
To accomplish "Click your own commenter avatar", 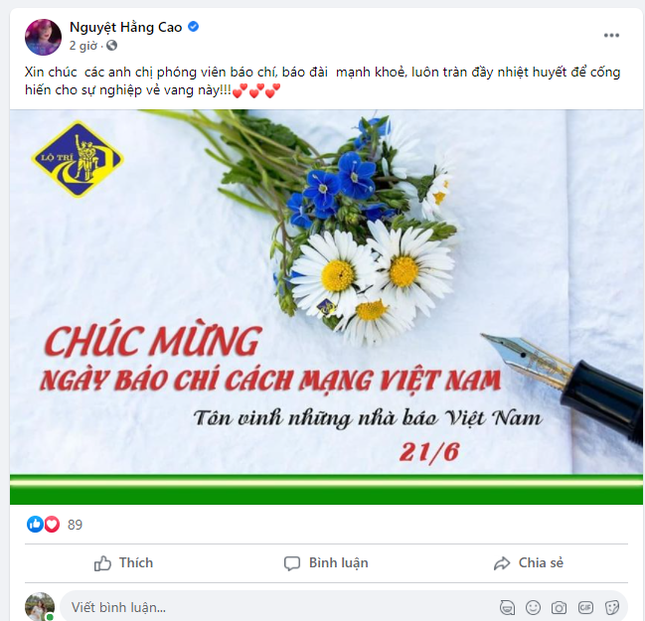I will (x=40, y=606).
